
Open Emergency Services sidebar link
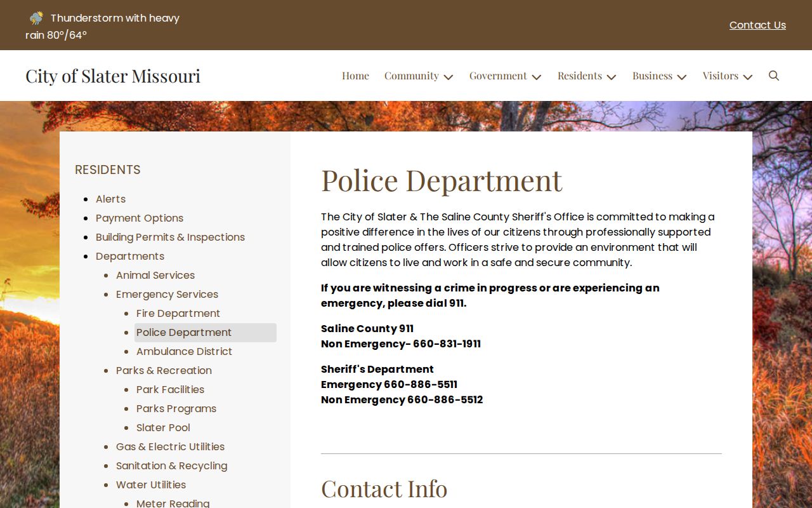167,294
